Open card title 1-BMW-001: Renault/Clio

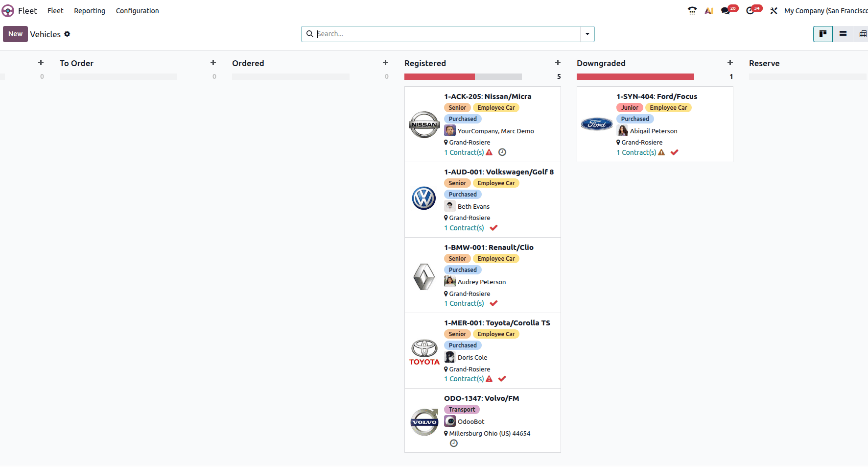[x=489, y=247]
